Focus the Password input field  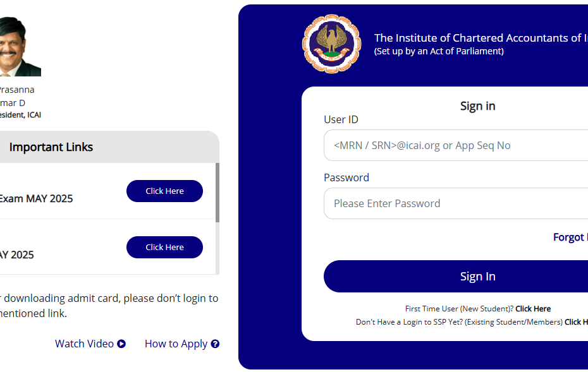coord(456,203)
